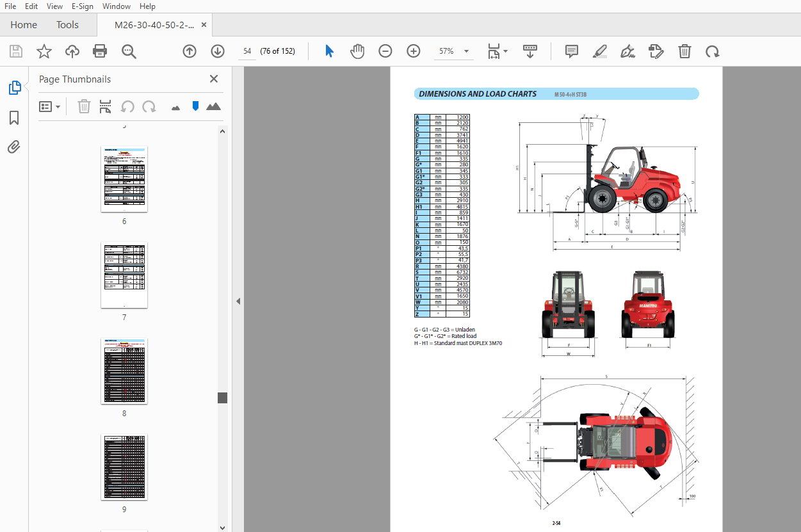The width and height of the screenshot is (801, 532).
Task: Rotate pages clockwise in thumbnail panel
Action: (149, 107)
